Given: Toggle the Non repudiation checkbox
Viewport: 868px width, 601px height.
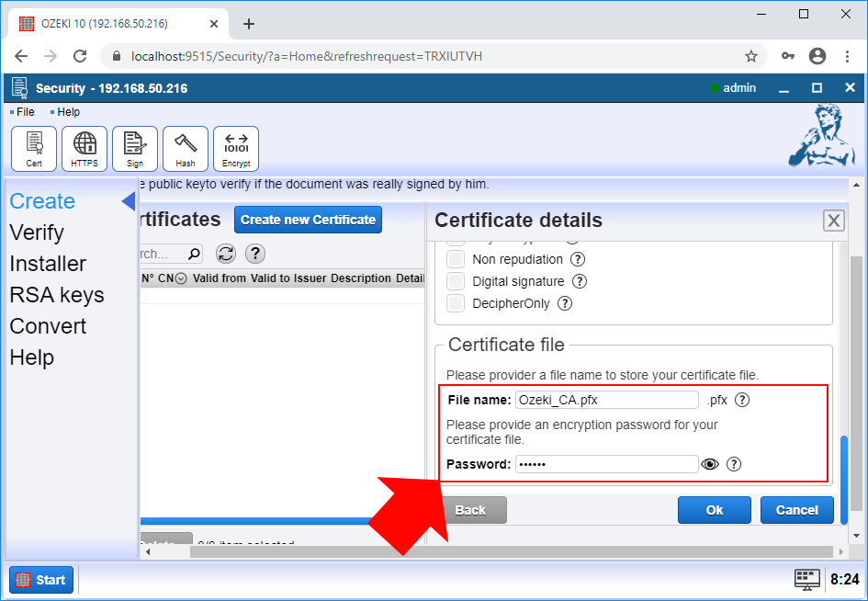Looking at the screenshot, I should (455, 259).
